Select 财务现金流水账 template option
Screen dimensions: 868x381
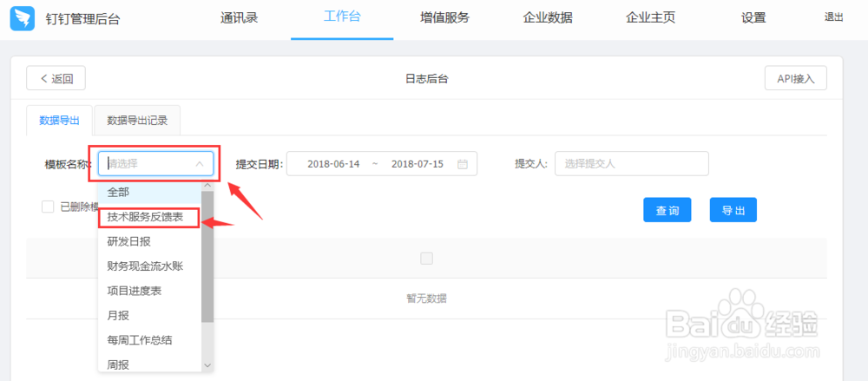(x=149, y=266)
